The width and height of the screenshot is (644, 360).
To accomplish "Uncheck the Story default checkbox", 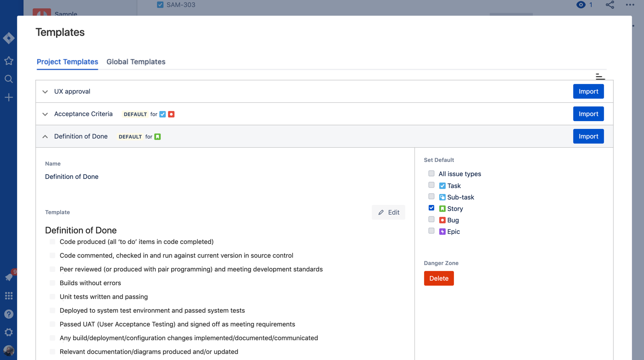I will tap(431, 208).
